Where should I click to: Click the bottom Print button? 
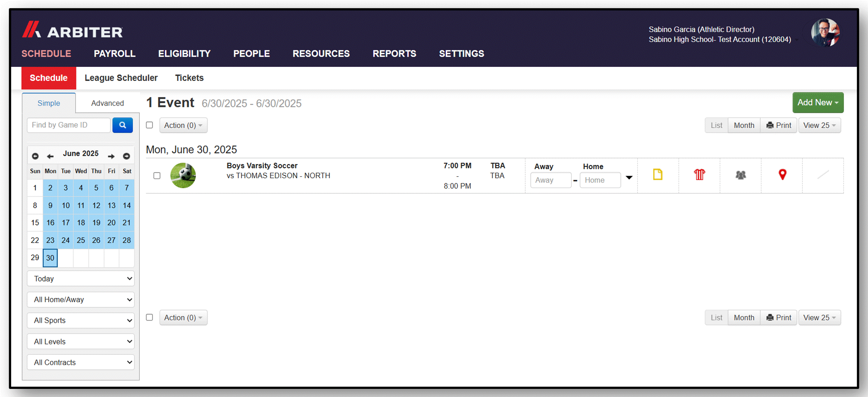[x=779, y=318]
